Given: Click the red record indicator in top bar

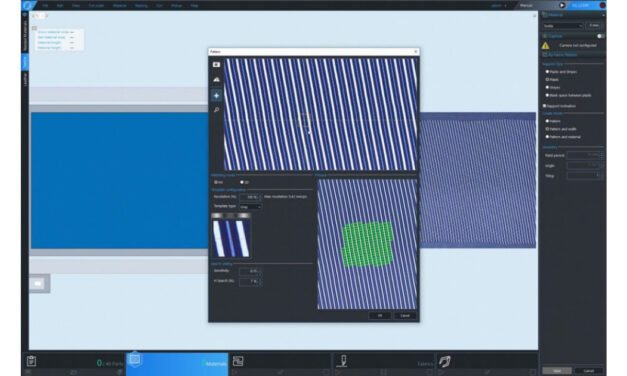Looking at the screenshot, I should coord(603,5).
